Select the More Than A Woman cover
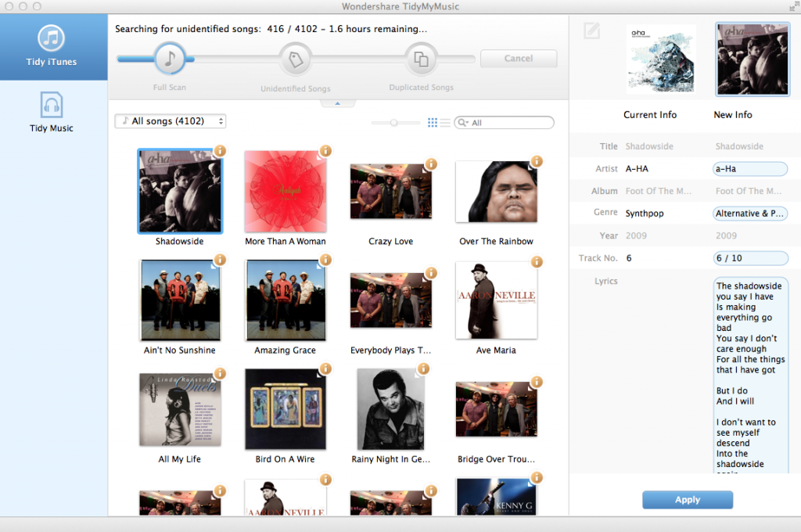801x532 pixels. coord(286,191)
